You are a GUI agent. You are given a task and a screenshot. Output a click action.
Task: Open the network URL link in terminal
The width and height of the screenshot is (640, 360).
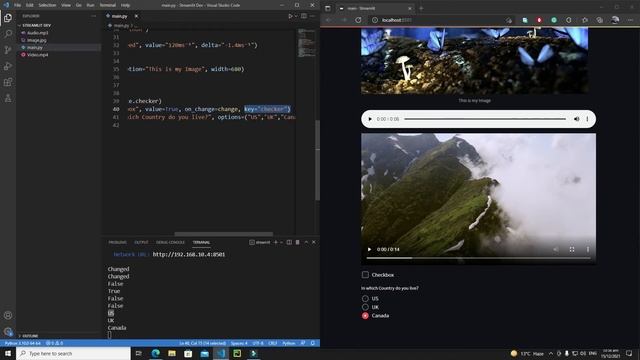click(189, 254)
